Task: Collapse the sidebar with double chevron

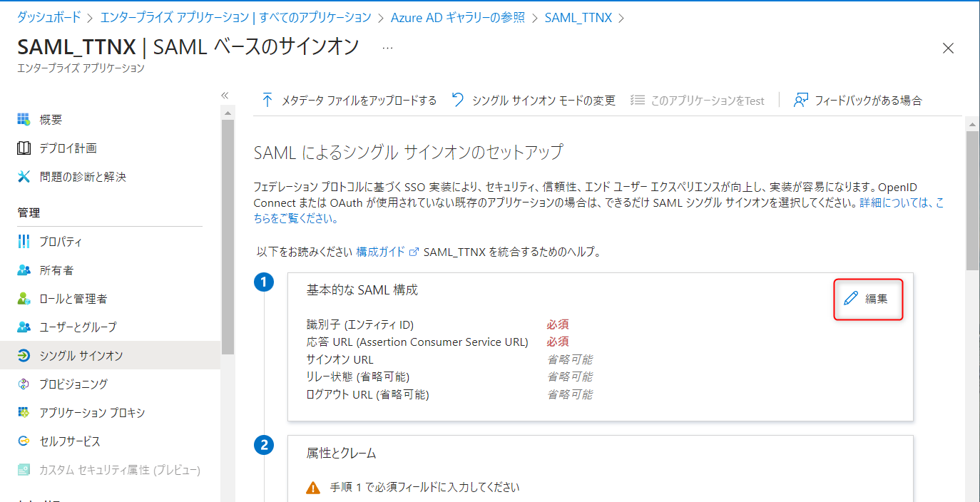Action: coord(224,95)
